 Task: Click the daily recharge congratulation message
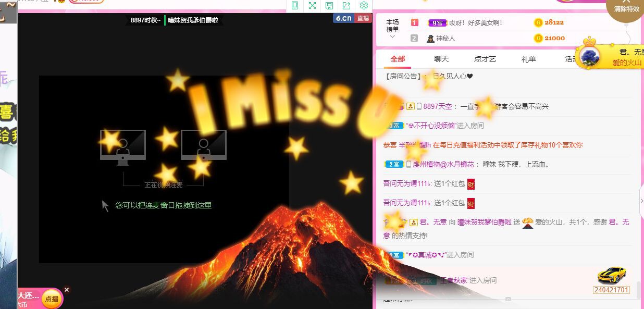point(483,145)
